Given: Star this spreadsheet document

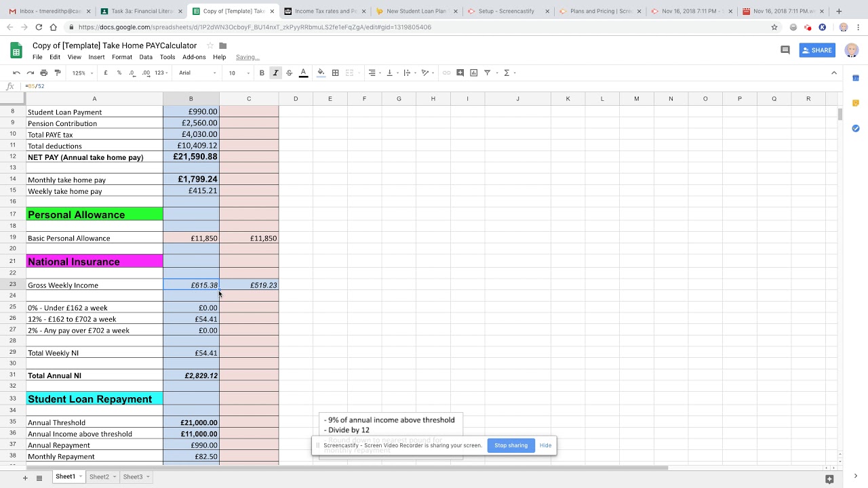Looking at the screenshot, I should click(210, 45).
